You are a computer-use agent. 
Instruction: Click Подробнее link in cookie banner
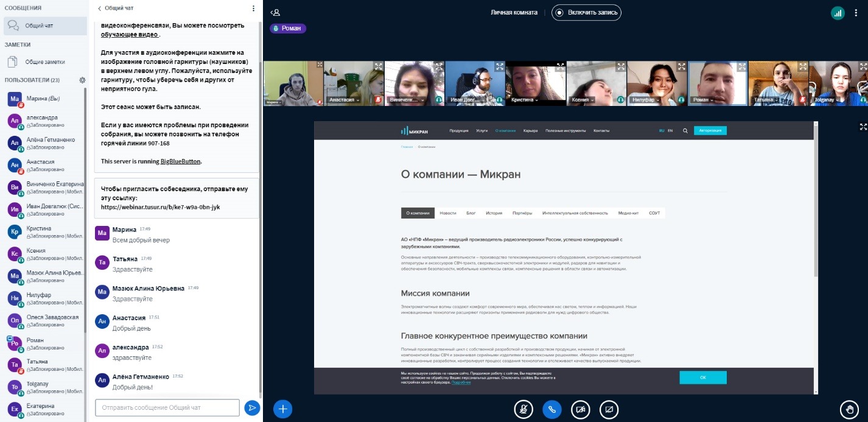[x=461, y=382]
